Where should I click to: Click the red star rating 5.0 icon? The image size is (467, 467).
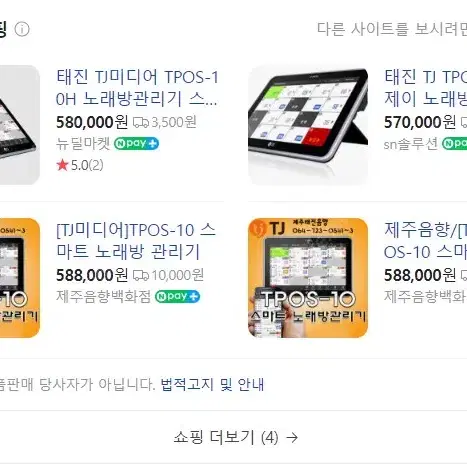[x=62, y=165]
